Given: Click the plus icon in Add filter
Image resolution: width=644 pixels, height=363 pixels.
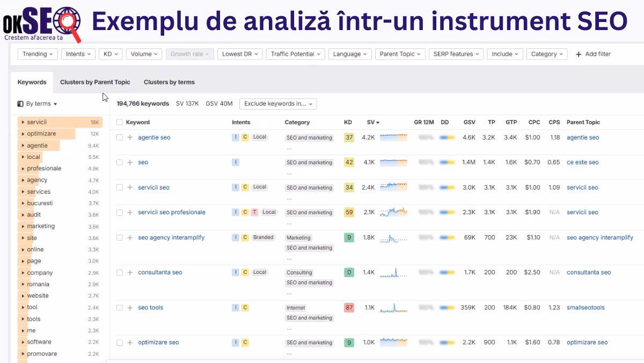Looking at the screenshot, I should point(579,54).
